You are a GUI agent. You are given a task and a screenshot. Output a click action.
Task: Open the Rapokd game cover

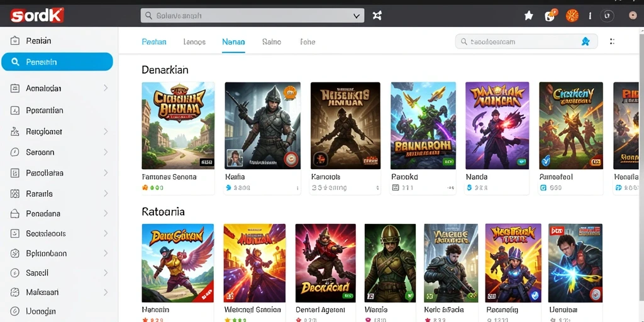pyautogui.click(x=423, y=126)
